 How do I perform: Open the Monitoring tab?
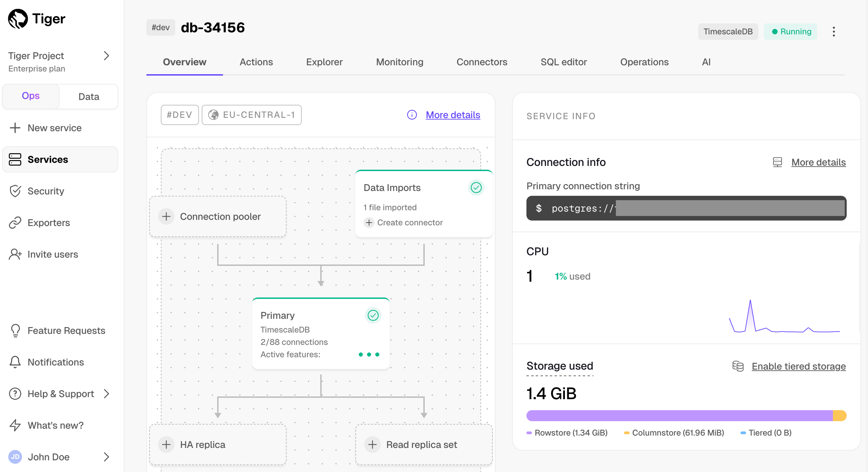399,62
